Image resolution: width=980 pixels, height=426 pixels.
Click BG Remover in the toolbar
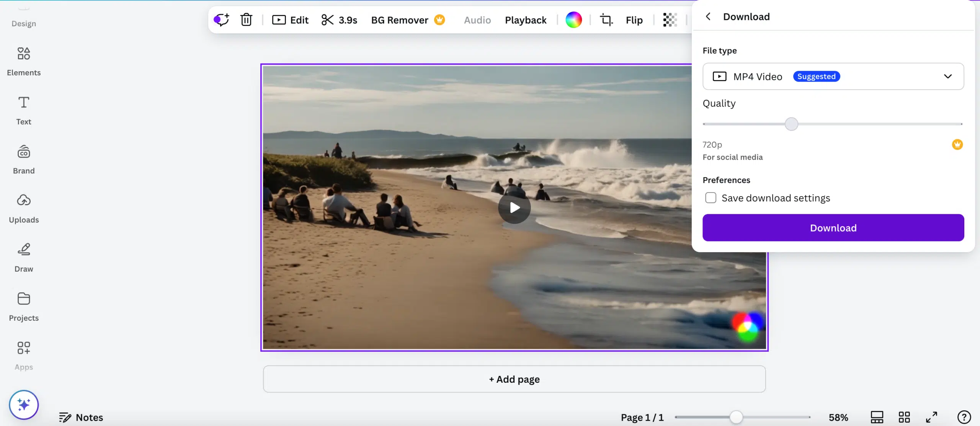click(x=399, y=20)
